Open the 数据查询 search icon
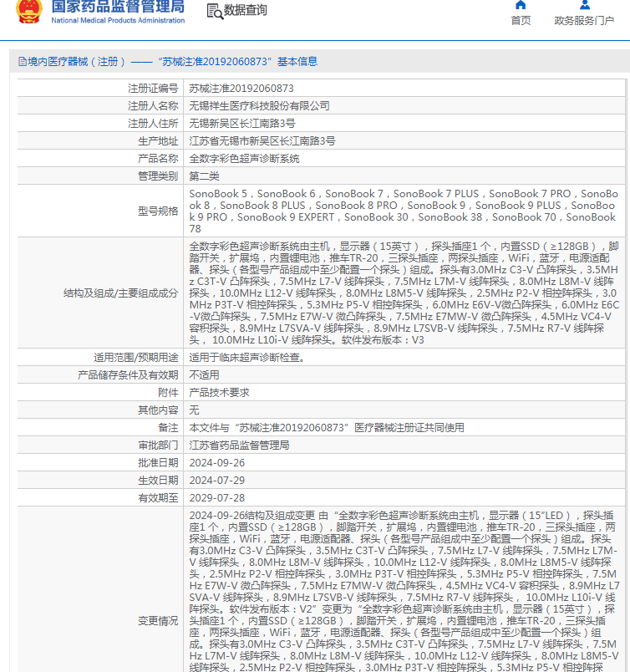Viewport: 630px width, 672px height. tap(215, 12)
